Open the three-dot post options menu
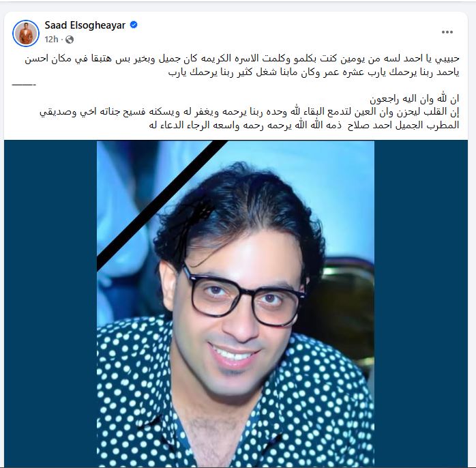This screenshot has width=476, height=468. point(447,32)
